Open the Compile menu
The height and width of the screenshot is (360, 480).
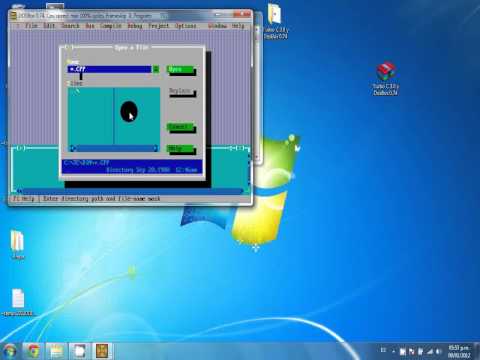click(x=111, y=26)
